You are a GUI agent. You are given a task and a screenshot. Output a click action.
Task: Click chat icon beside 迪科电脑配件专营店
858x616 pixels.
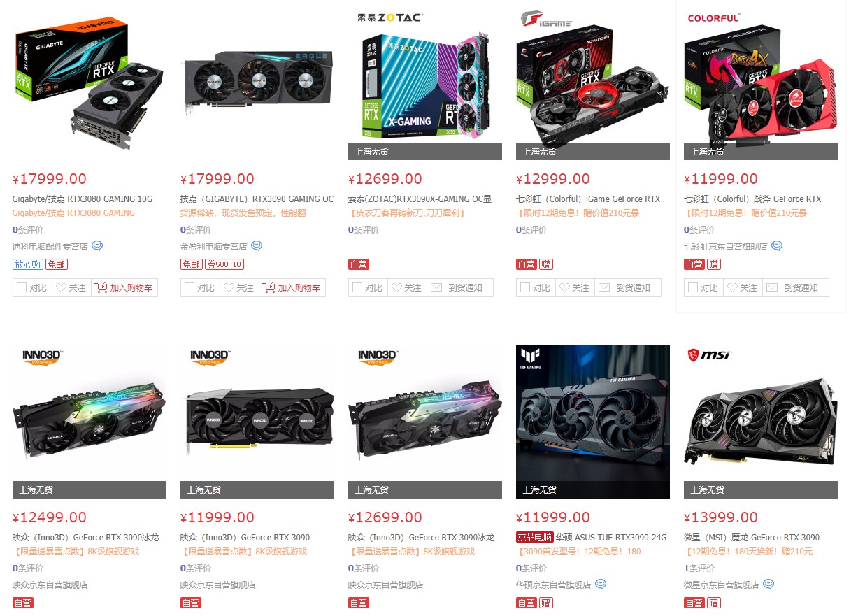pos(97,246)
